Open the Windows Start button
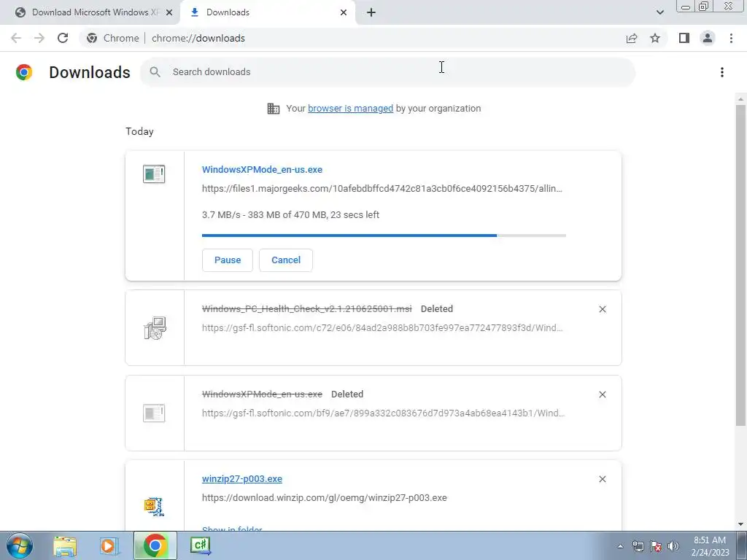 [x=20, y=545]
